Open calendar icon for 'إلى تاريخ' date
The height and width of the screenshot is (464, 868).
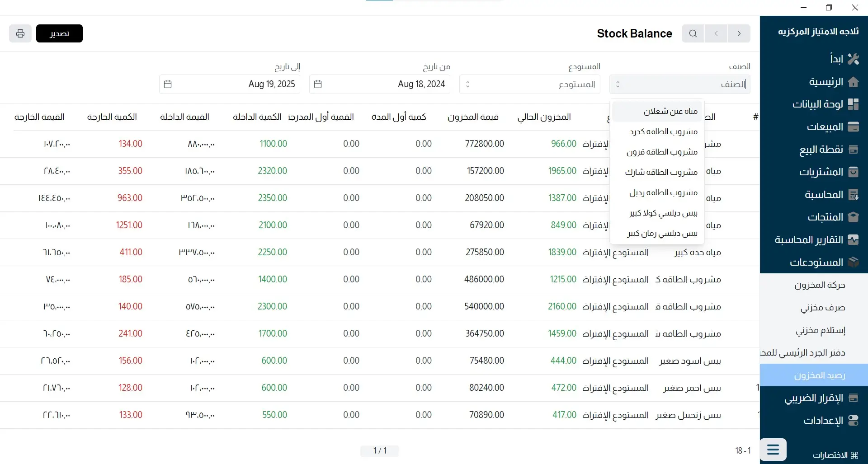click(168, 84)
